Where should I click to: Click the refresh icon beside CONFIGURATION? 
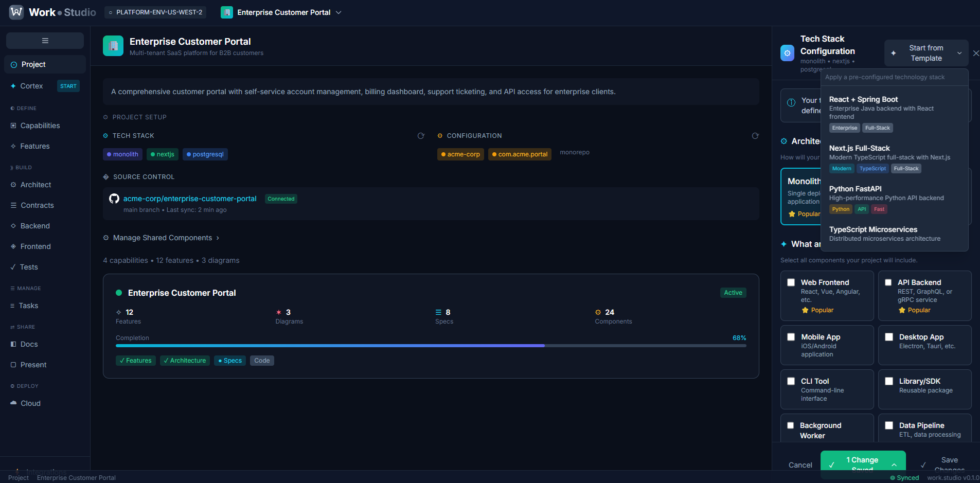(x=755, y=136)
